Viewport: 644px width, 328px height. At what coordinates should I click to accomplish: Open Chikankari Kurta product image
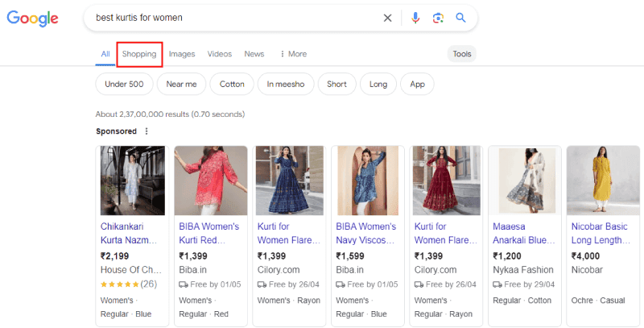point(133,181)
